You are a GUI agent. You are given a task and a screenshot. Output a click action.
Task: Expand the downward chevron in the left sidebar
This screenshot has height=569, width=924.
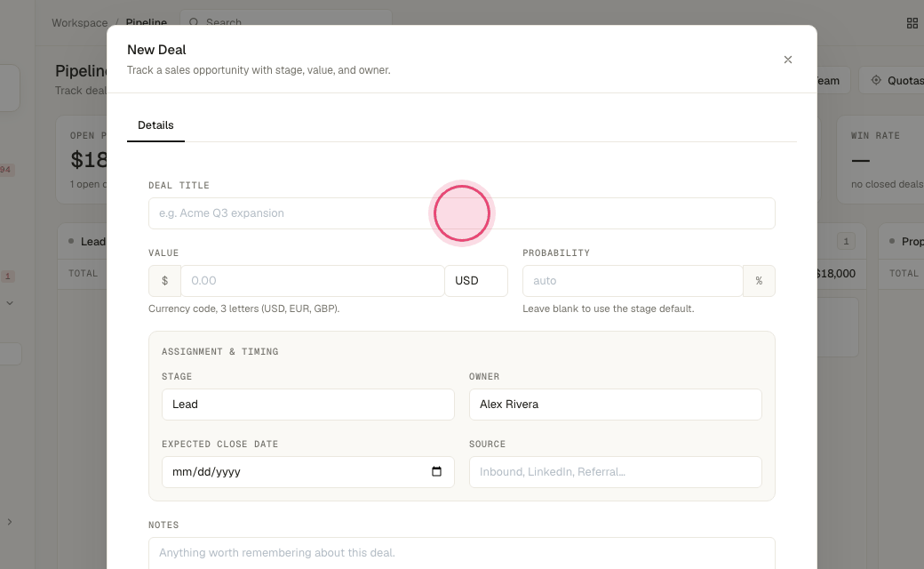coord(10,303)
